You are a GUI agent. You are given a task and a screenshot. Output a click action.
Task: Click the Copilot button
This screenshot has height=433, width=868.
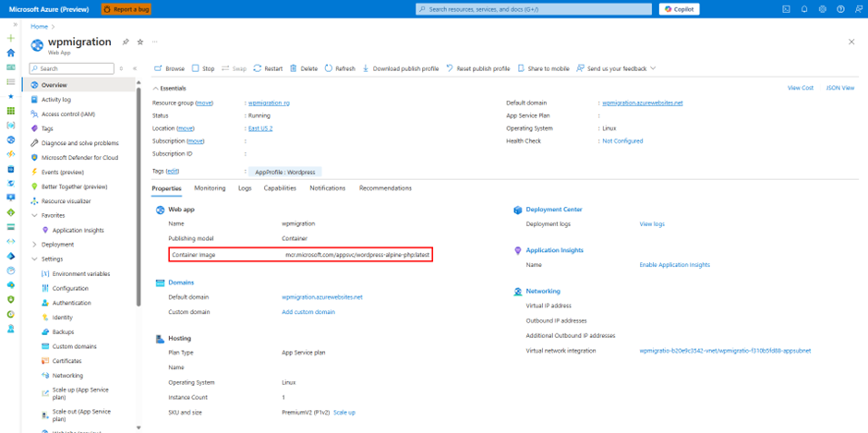coord(680,9)
